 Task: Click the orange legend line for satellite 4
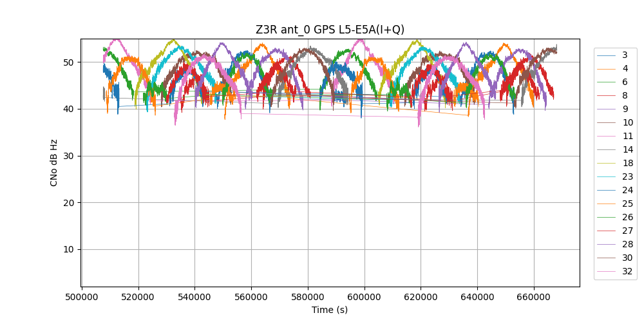tap(606, 69)
